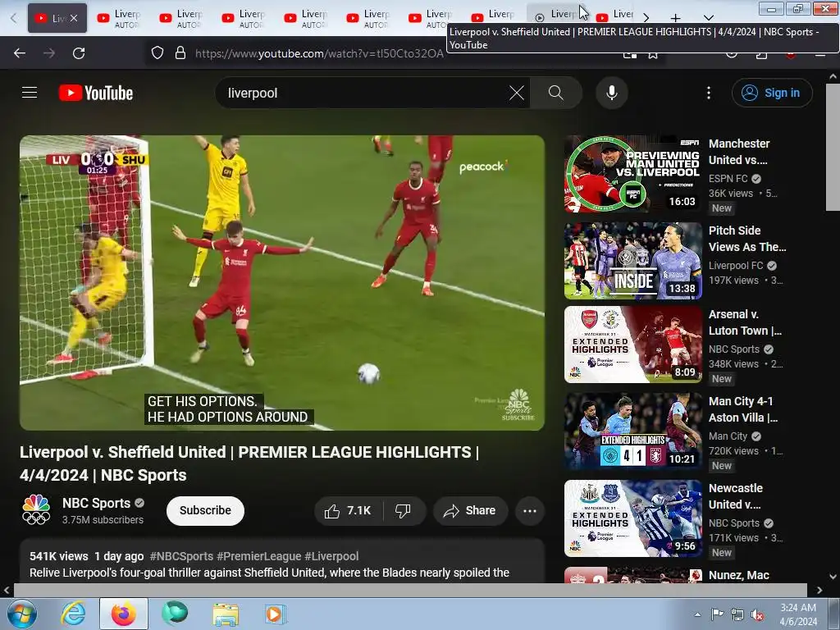
Task: Switch to the second Liverpool tab
Action: click(120, 18)
